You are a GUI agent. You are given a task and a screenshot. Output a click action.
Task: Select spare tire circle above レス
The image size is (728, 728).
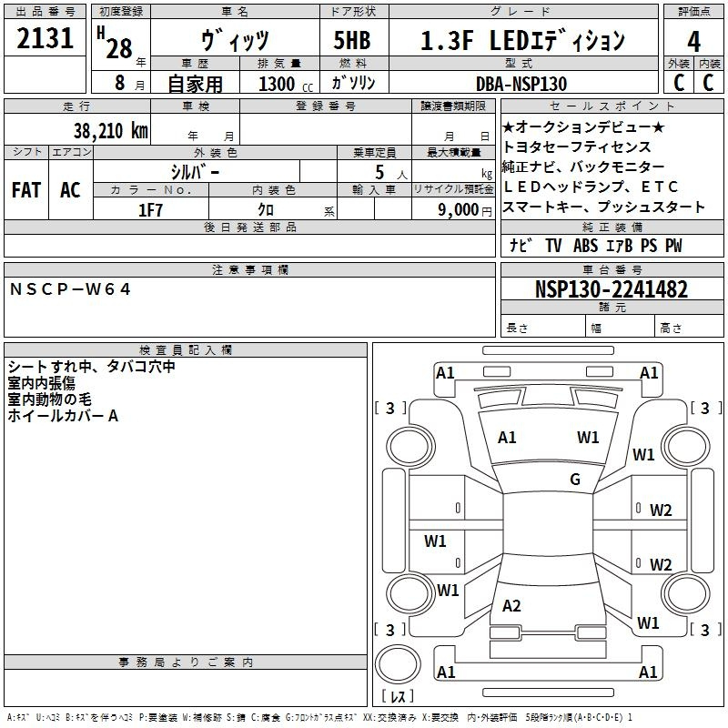coord(398,663)
